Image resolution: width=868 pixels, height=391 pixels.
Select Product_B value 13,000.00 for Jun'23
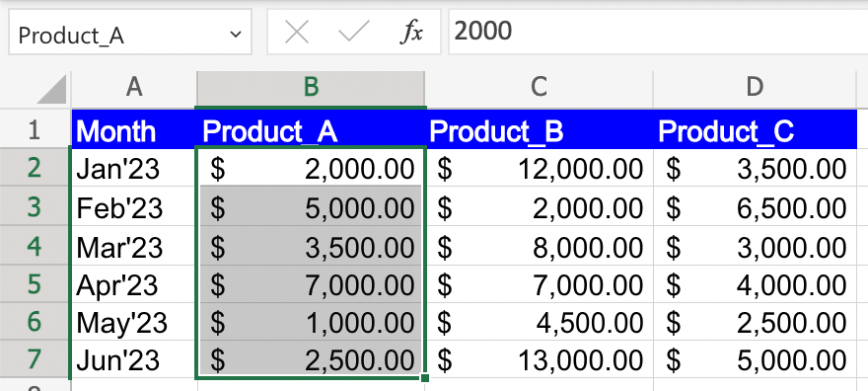tap(539, 359)
